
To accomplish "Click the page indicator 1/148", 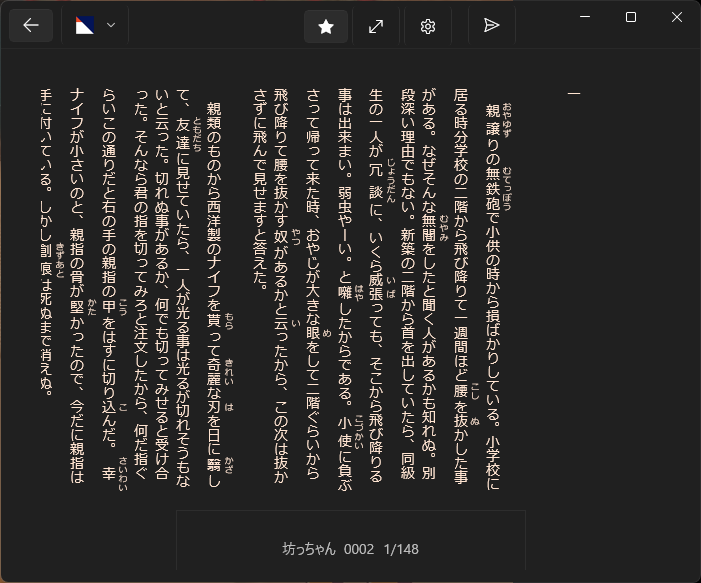I will tap(401, 549).
